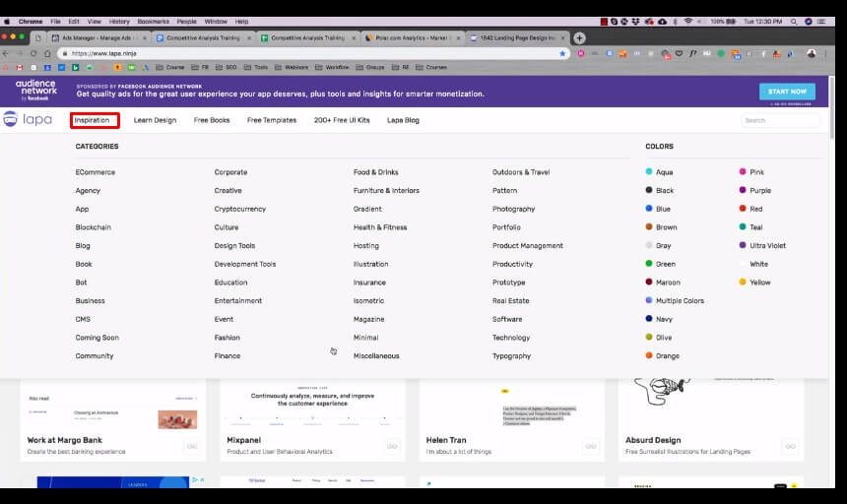The image size is (847, 504).
Task: Click the link icon on Absurd Design card
Action: (x=790, y=446)
